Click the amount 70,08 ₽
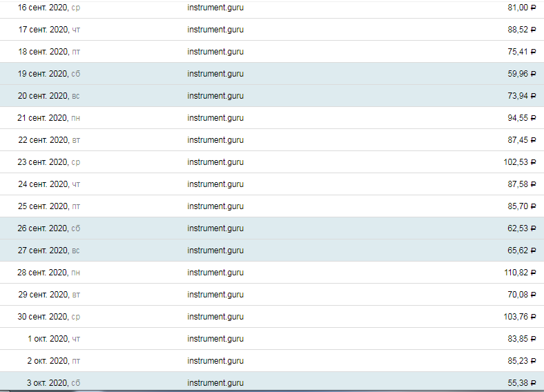 point(522,295)
